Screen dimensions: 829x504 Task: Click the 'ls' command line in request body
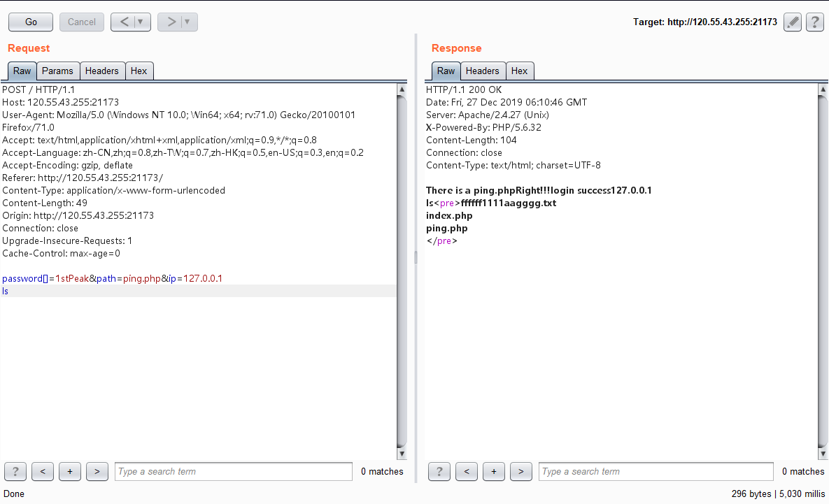[x=6, y=291]
